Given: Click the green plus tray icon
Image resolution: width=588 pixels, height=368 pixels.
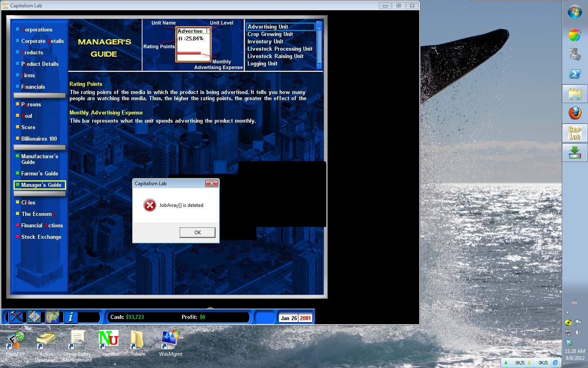Looking at the screenshot, I should tap(568, 322).
